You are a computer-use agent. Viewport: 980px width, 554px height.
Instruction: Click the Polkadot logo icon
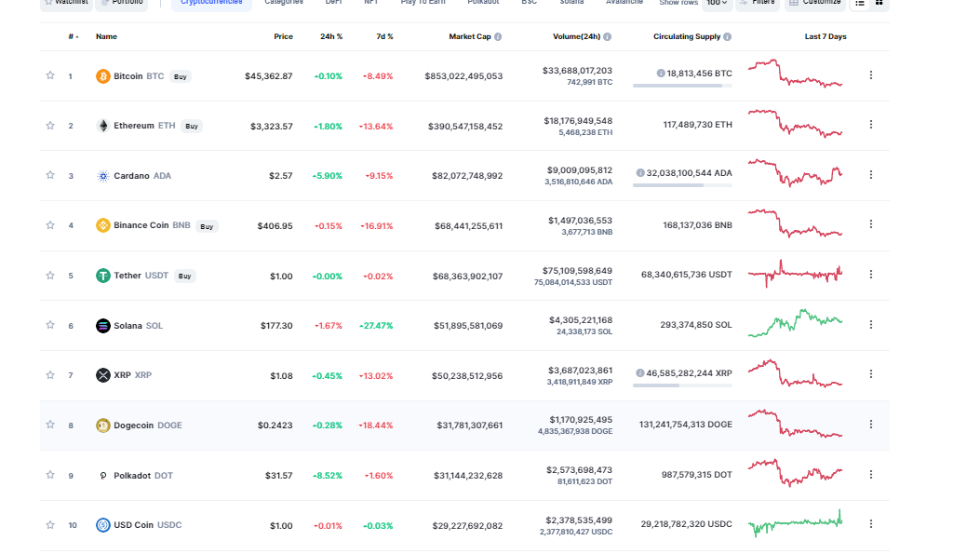point(103,475)
